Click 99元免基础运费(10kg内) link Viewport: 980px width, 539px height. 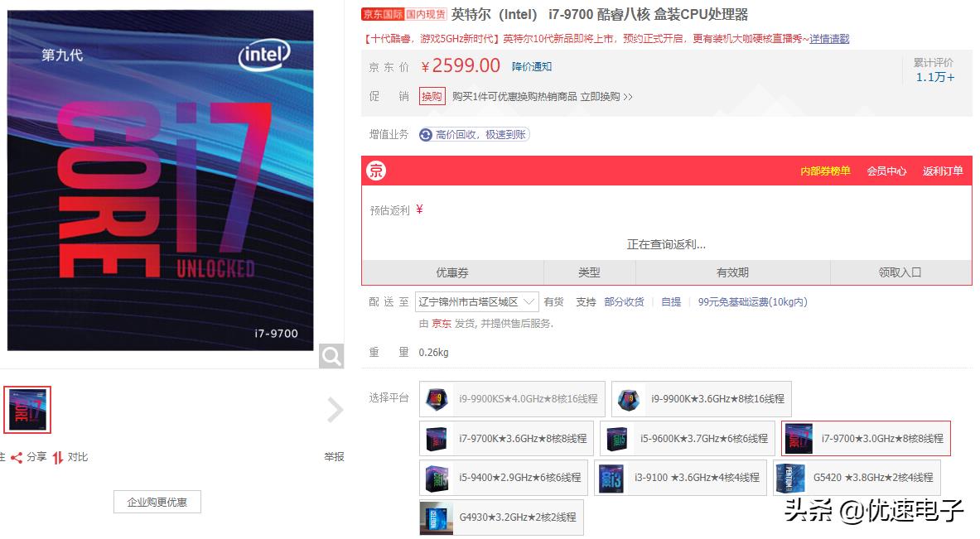752,302
